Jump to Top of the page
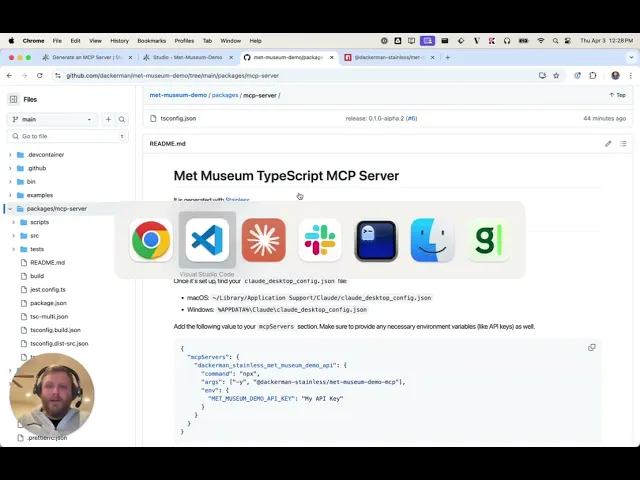The height and width of the screenshot is (480, 640). 617,95
